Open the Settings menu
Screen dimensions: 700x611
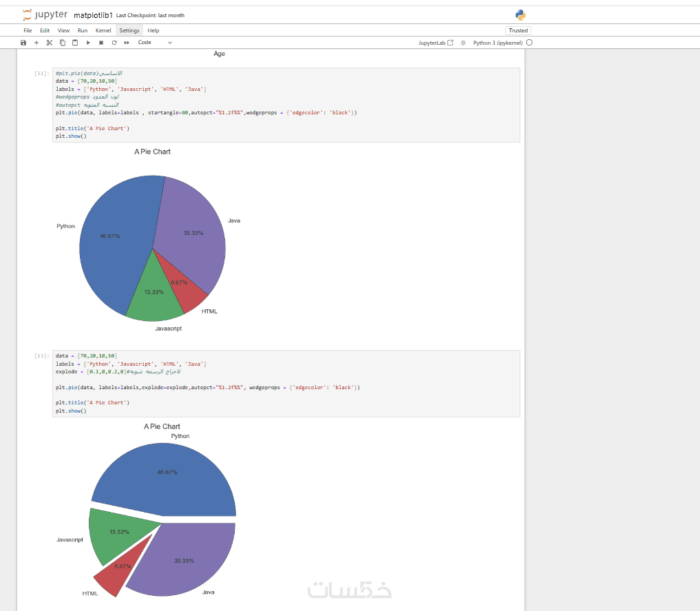[129, 30]
